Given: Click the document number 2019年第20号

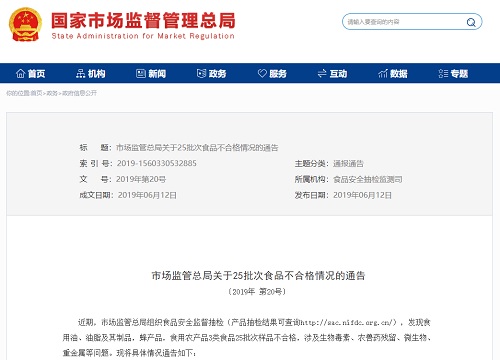Looking at the screenshot, I should point(141,179).
